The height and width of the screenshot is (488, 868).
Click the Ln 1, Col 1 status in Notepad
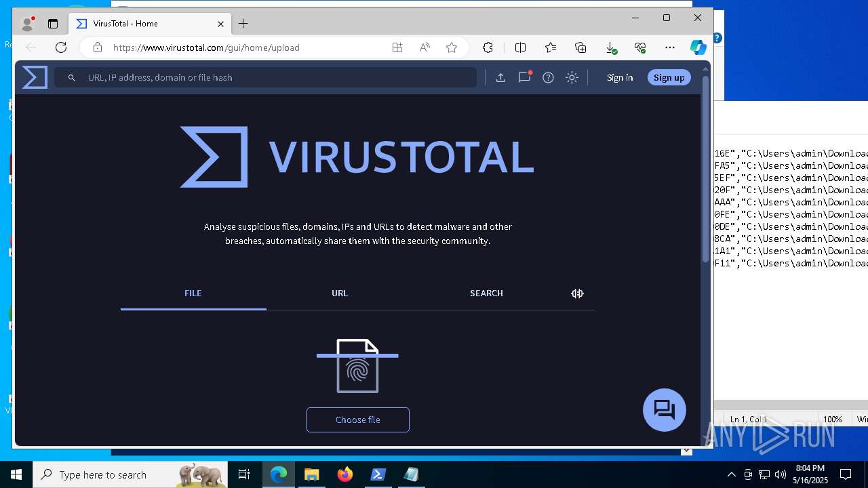[748, 420]
